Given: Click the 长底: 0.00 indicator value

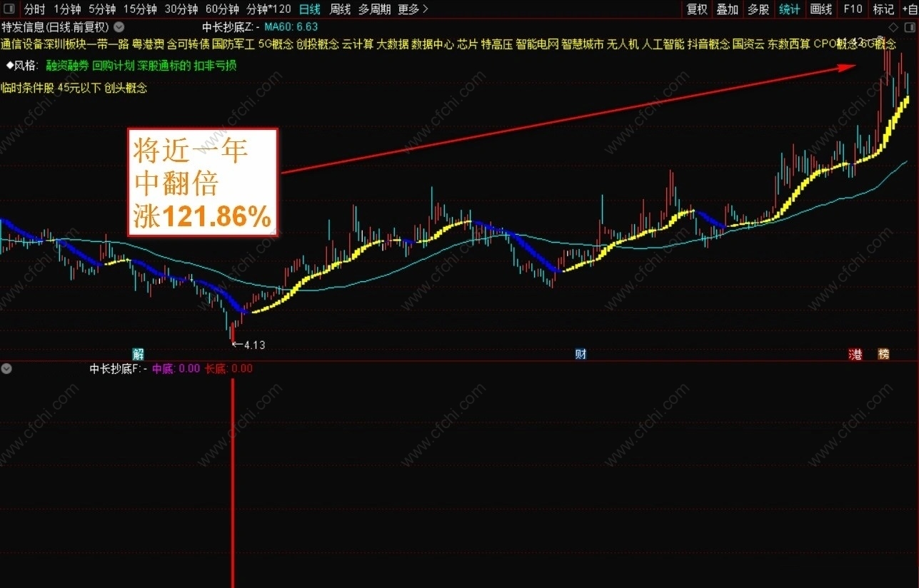Looking at the screenshot, I should [229, 369].
